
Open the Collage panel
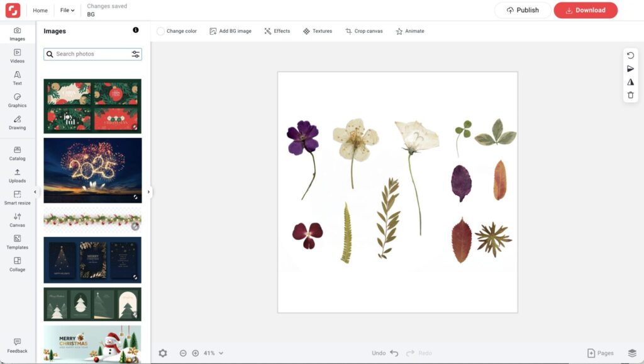click(18, 264)
